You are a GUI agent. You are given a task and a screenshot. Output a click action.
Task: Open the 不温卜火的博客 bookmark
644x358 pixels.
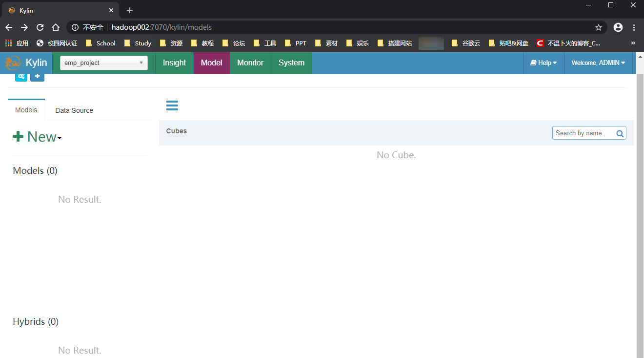[x=569, y=43]
